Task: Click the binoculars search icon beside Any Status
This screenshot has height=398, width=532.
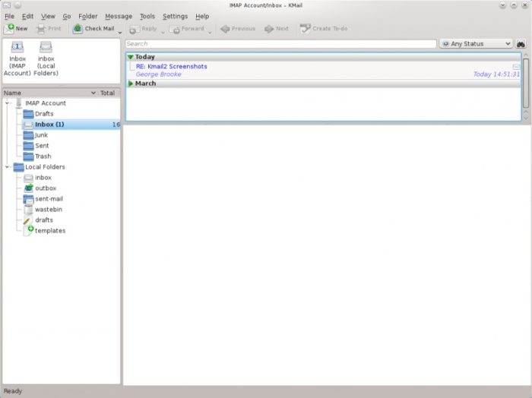Action: coord(521,44)
